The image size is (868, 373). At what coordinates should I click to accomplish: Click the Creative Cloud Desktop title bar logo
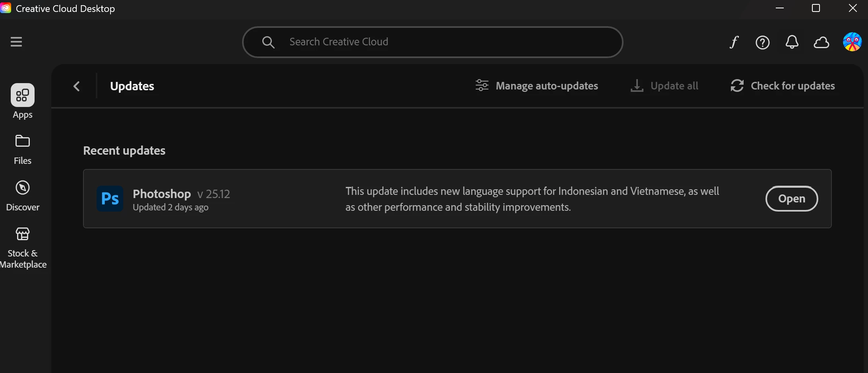6,8
